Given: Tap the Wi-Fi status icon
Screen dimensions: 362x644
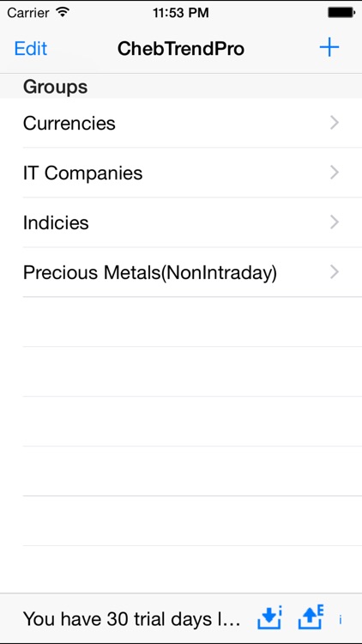Looking at the screenshot, I should point(63,12).
